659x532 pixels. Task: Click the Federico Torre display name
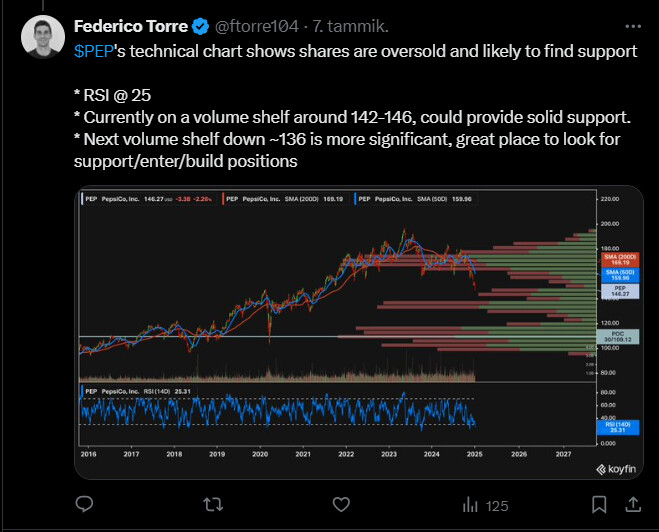coord(131,26)
